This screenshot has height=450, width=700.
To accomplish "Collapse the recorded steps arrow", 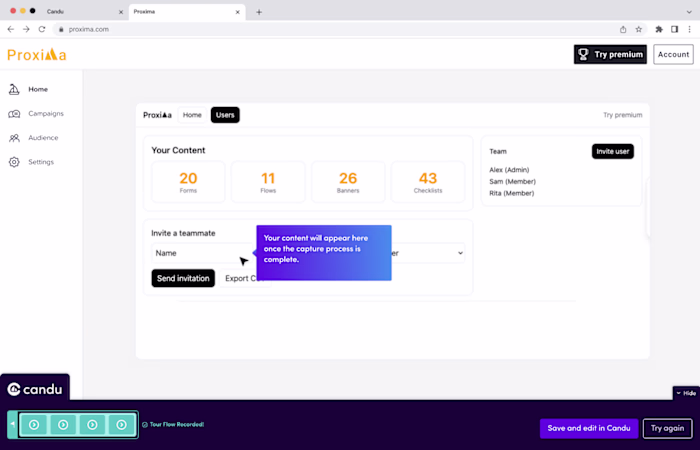I will pos(12,424).
